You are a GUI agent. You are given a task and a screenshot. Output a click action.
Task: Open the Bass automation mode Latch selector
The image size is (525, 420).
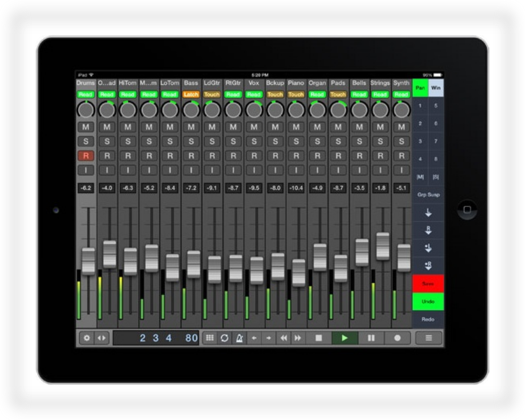tap(191, 94)
